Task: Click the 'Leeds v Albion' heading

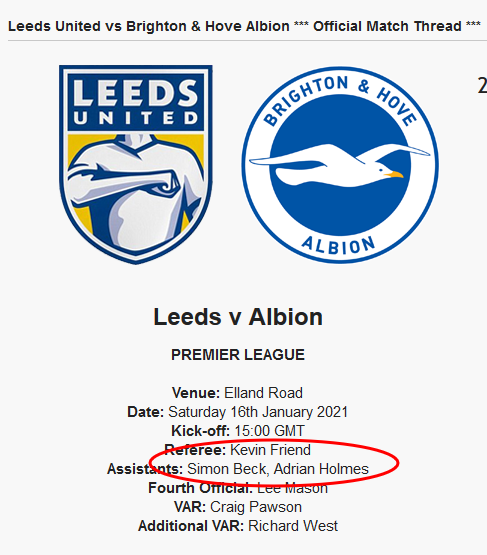Action: (238, 317)
